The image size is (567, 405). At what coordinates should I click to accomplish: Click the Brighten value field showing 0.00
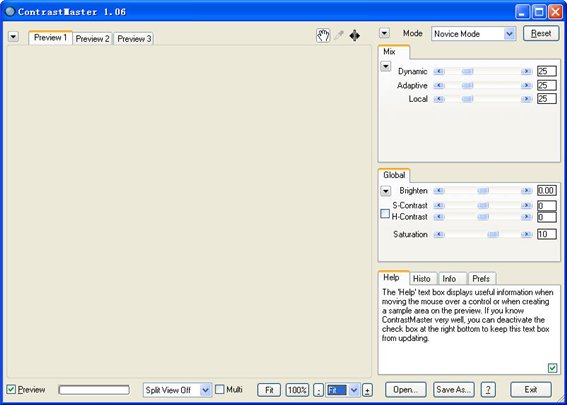(546, 190)
